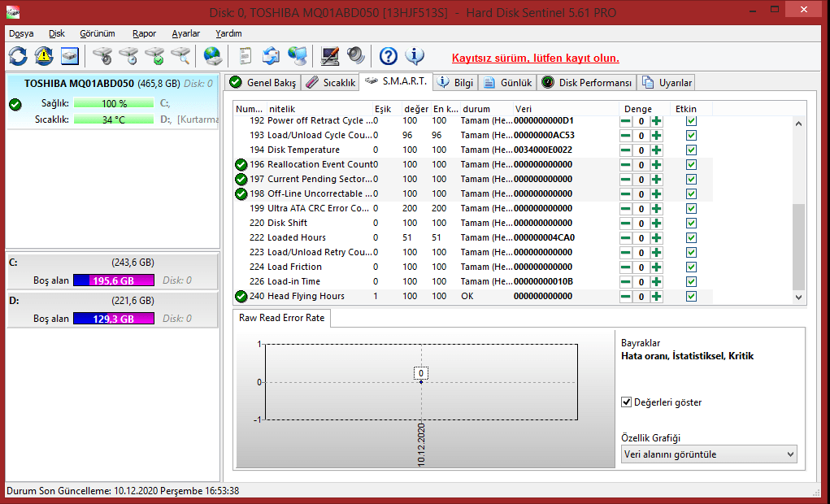Sort by the Eşik column header
Viewport: 830px width, 504px height.
(x=387, y=109)
